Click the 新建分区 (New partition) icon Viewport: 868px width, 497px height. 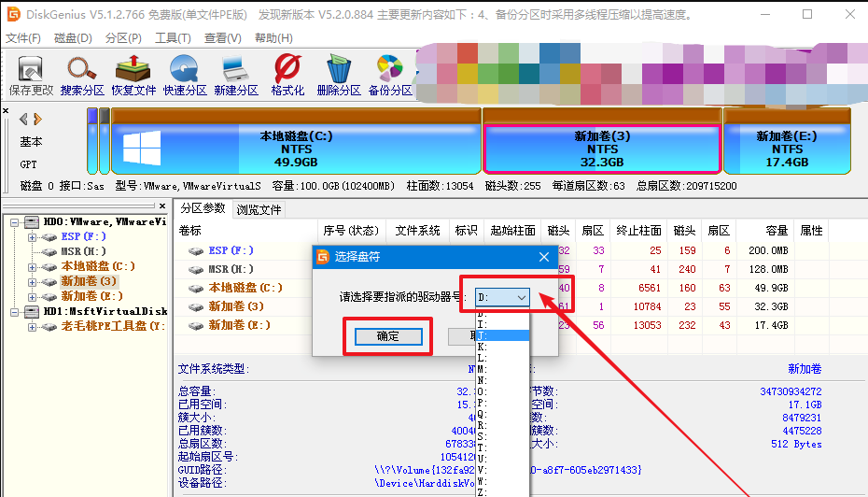[235, 73]
